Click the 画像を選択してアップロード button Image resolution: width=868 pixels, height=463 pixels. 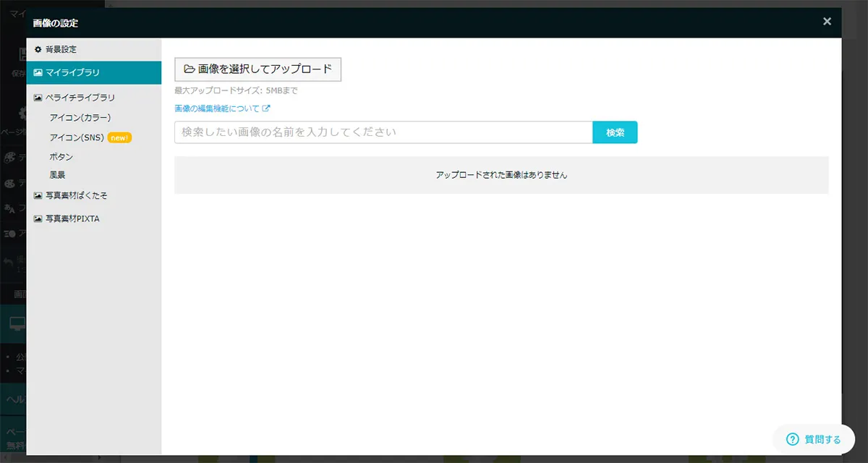(x=257, y=69)
